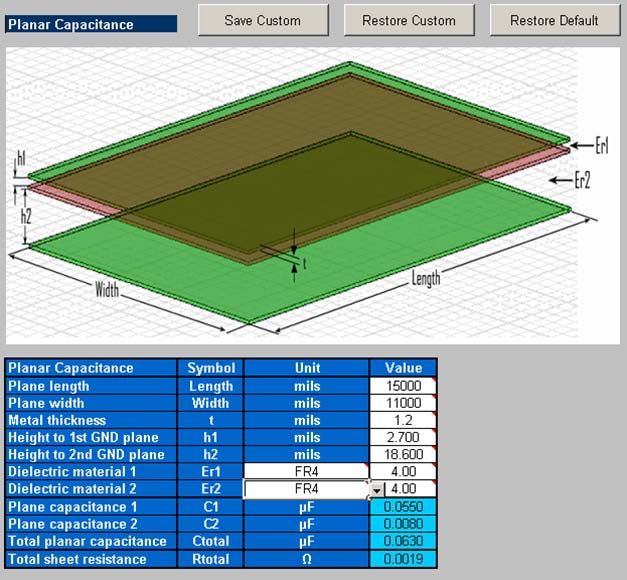Select the Er2 FR4 material combo box

(306, 489)
